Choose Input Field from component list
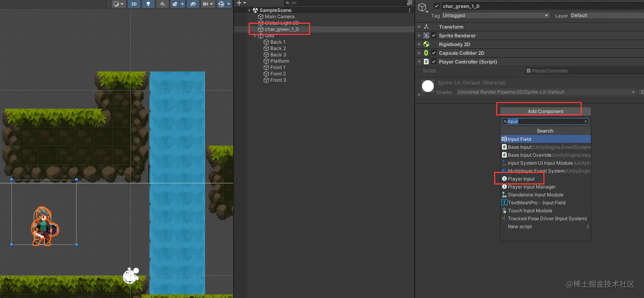The image size is (644, 298). pos(546,139)
